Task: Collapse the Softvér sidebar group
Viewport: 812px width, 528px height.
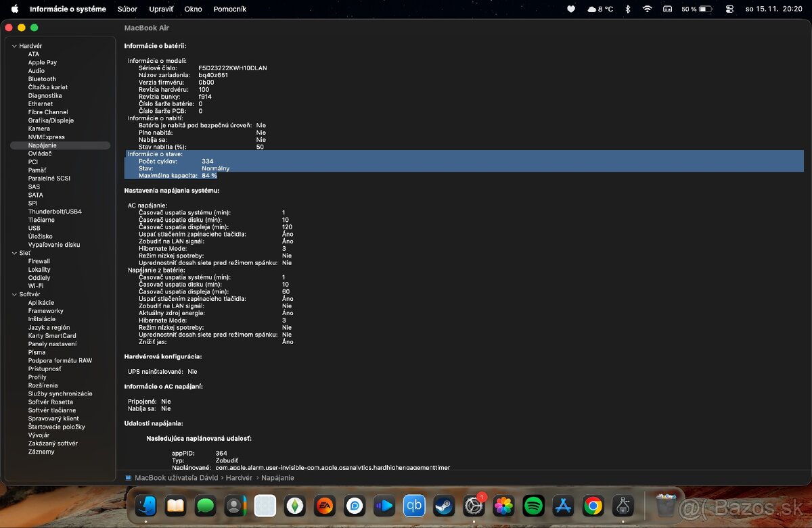Action: tap(14, 295)
